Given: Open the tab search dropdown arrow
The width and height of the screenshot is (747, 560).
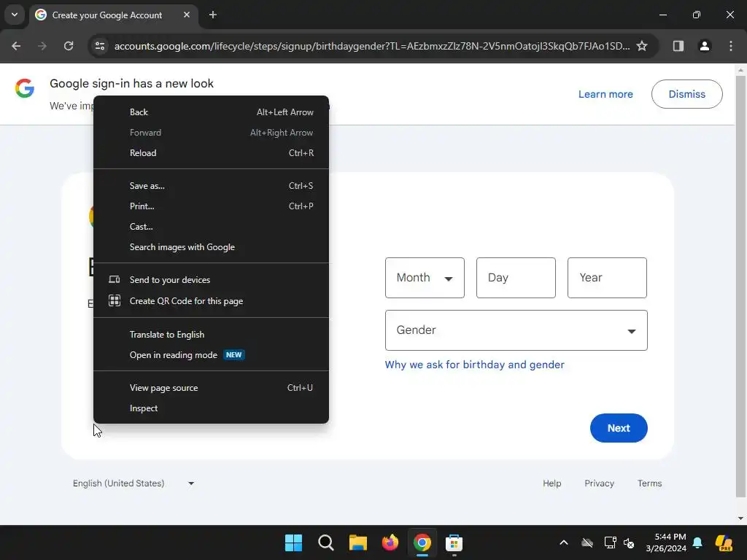Looking at the screenshot, I should pyautogui.click(x=15, y=15).
